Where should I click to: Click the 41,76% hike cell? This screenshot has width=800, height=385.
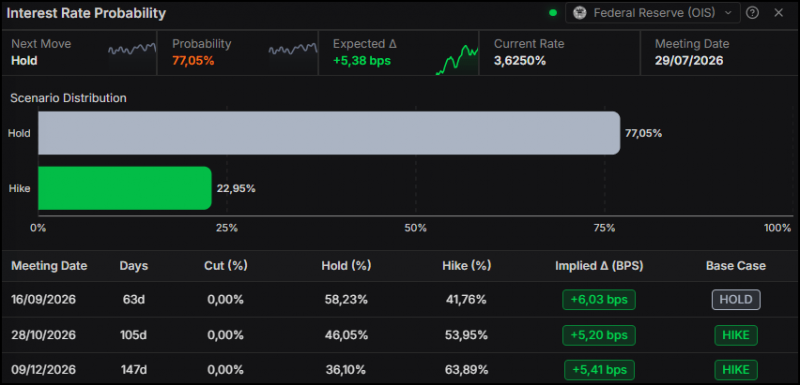[x=466, y=299]
